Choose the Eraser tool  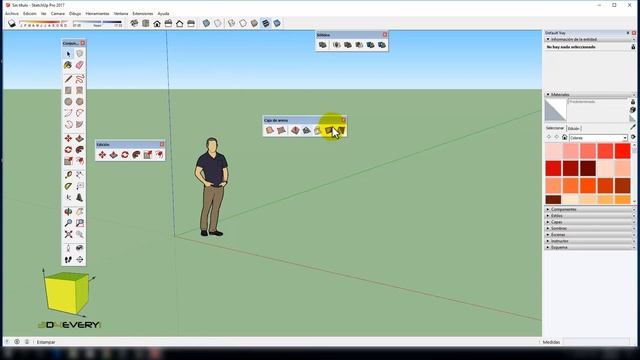coord(80,65)
